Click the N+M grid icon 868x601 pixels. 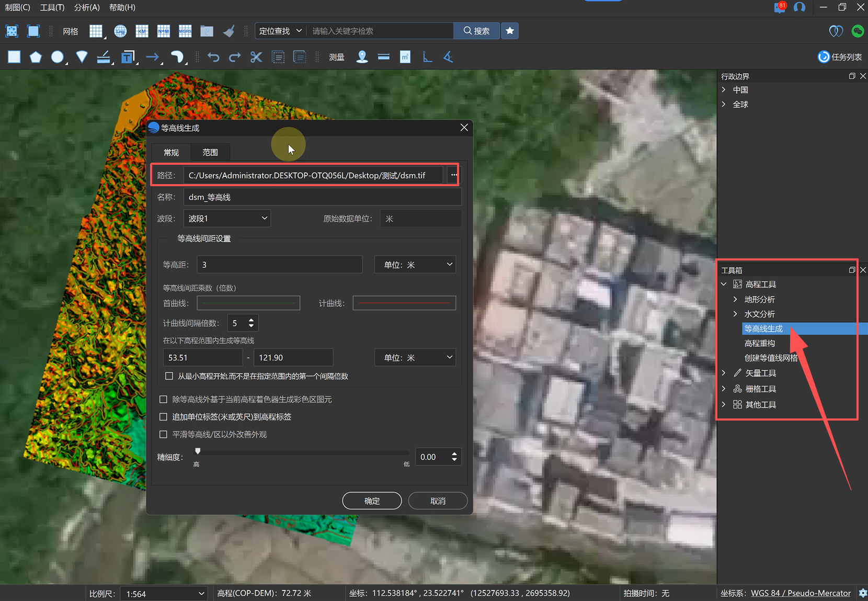[164, 31]
